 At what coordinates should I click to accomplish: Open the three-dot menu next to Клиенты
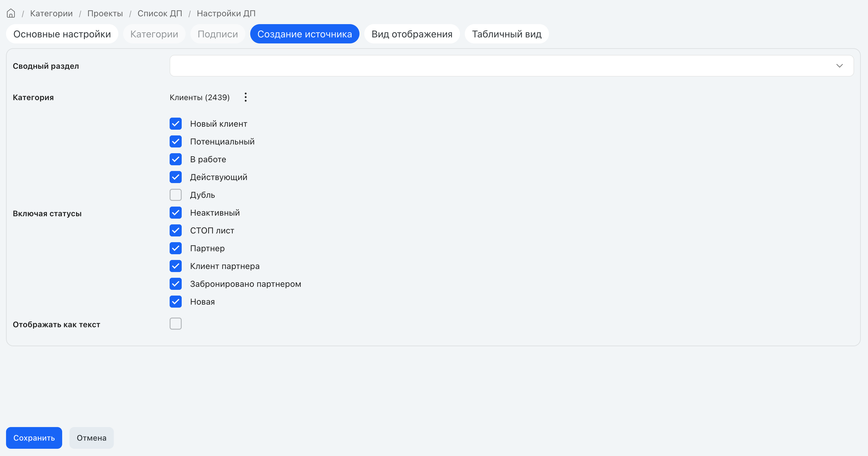(x=246, y=97)
